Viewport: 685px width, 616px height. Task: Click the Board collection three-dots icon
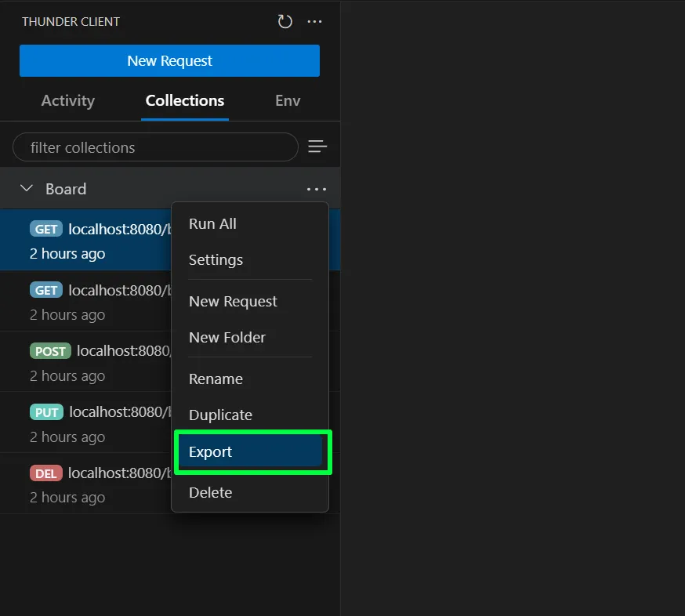[x=317, y=189]
